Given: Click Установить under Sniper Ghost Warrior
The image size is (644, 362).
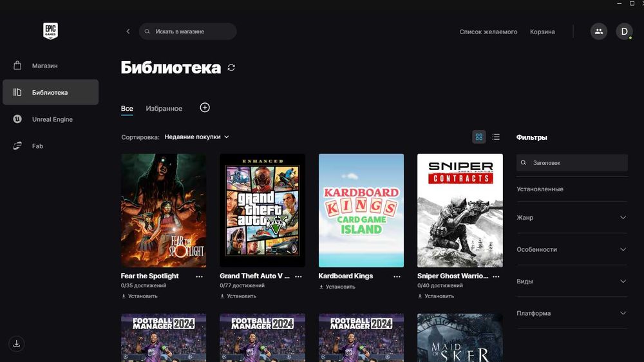Looking at the screenshot, I should click(436, 296).
